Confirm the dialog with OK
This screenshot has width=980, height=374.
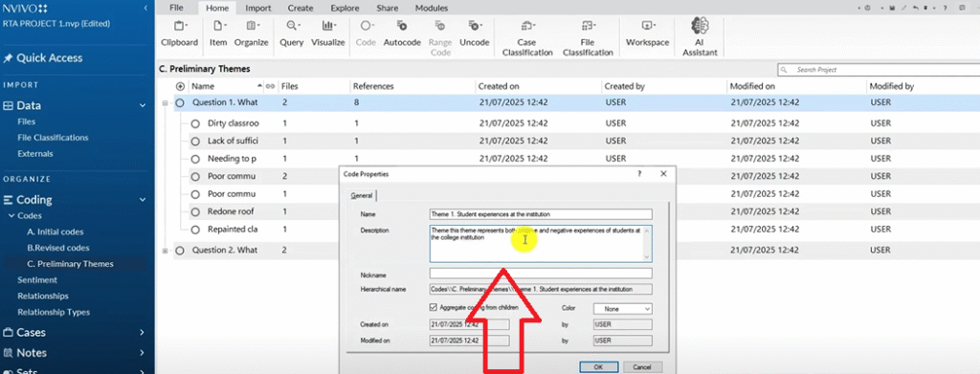pyautogui.click(x=598, y=367)
